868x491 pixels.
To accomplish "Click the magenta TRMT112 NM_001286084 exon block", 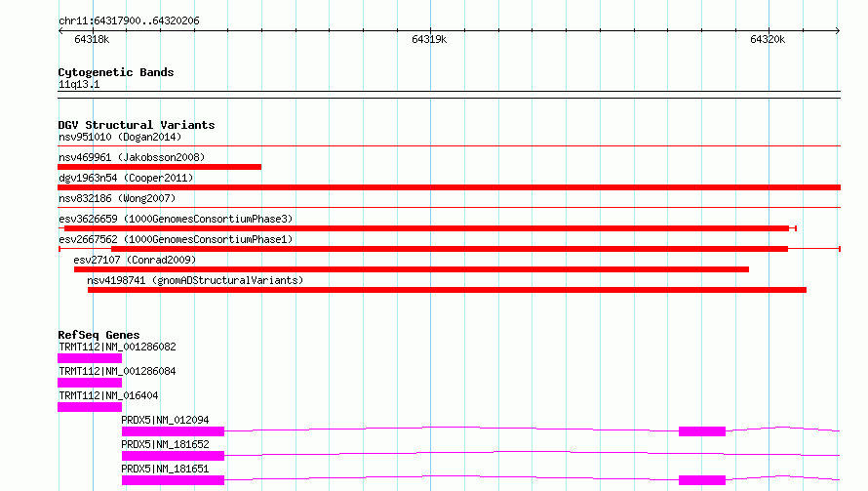I will point(90,383).
